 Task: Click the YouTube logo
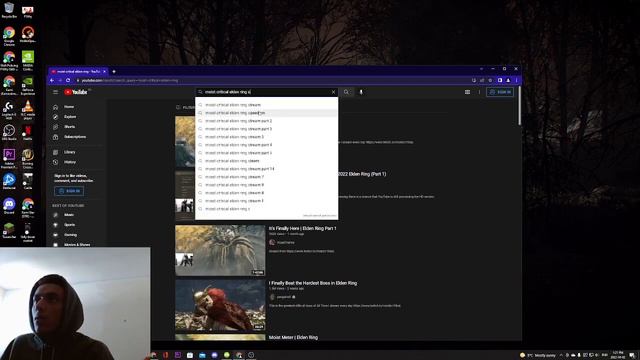[x=76, y=92]
